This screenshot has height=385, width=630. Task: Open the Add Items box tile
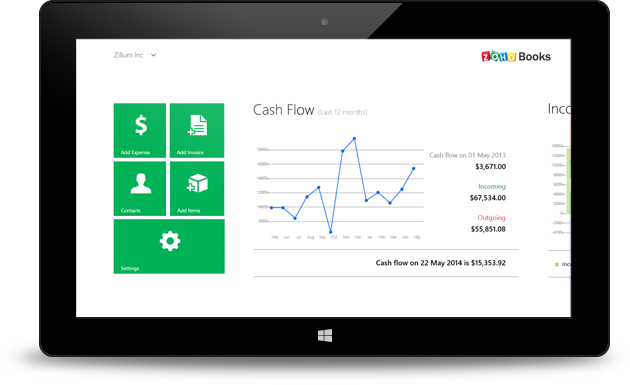point(197,188)
